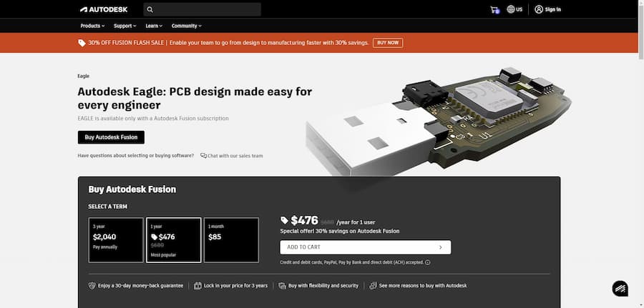
Task: Click the info icon after payment methods text
Action: [428, 262]
